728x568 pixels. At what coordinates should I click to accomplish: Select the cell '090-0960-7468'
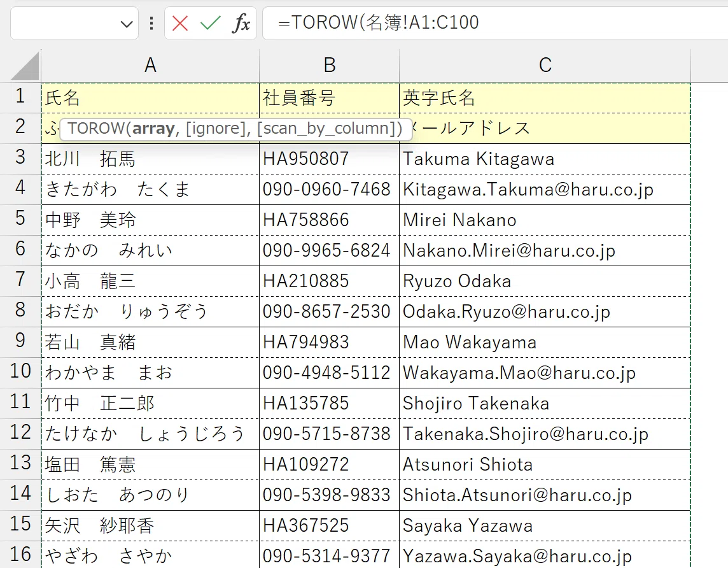point(329,190)
